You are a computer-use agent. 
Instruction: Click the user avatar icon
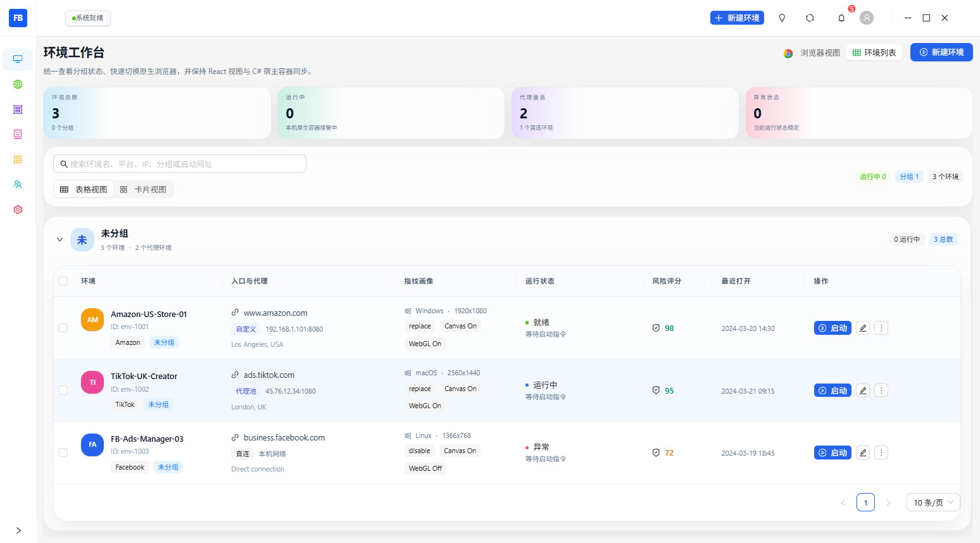point(867,18)
